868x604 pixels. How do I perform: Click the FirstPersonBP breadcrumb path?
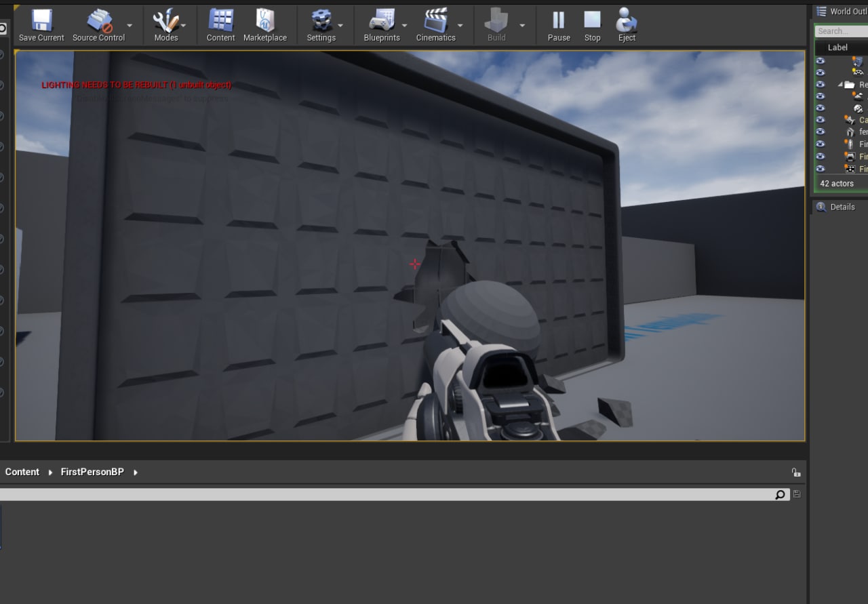[92, 472]
